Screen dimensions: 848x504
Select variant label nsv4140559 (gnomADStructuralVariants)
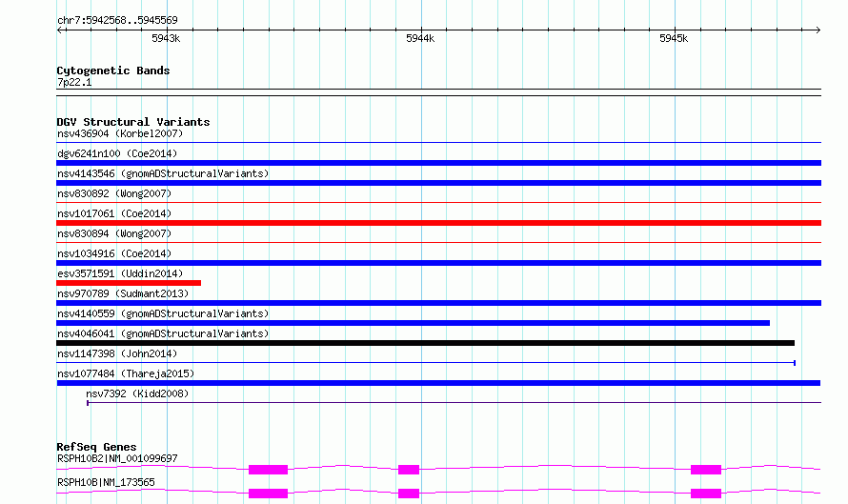163,313
